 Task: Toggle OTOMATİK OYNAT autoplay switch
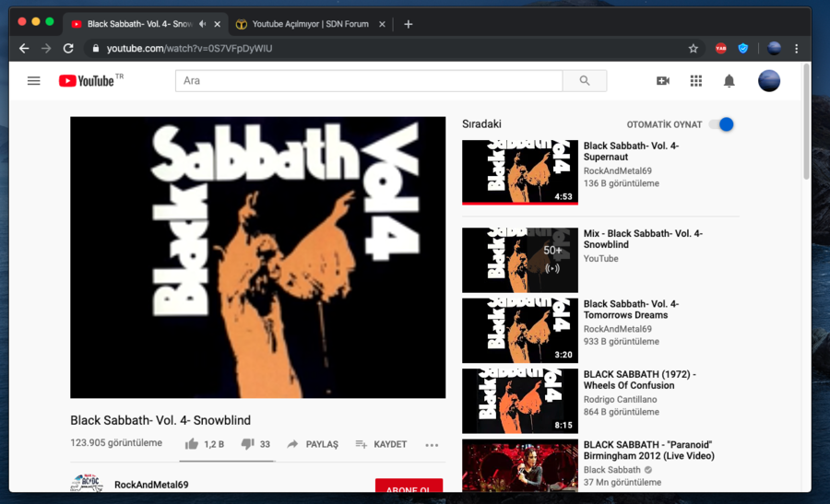(721, 124)
